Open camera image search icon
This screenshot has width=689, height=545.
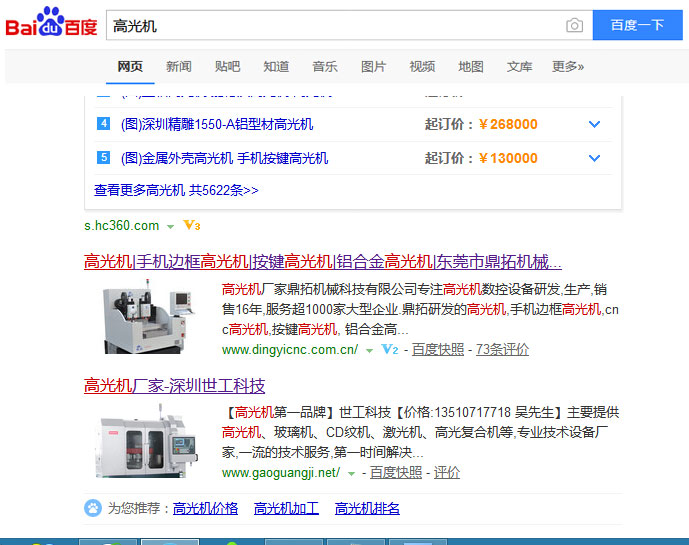tap(574, 25)
